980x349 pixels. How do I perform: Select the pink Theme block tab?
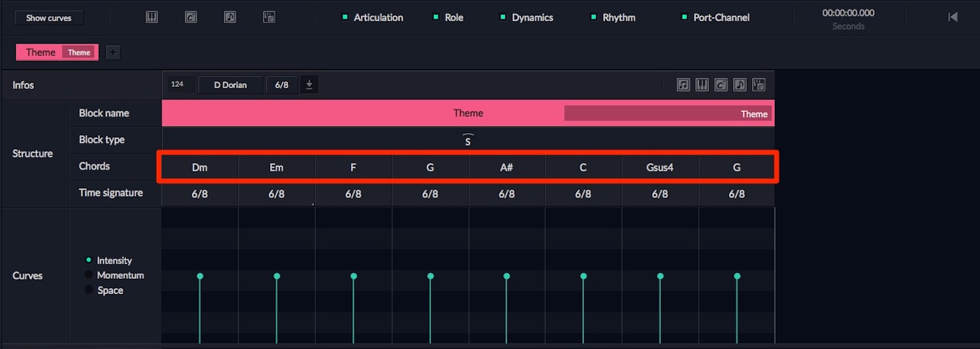(57, 52)
